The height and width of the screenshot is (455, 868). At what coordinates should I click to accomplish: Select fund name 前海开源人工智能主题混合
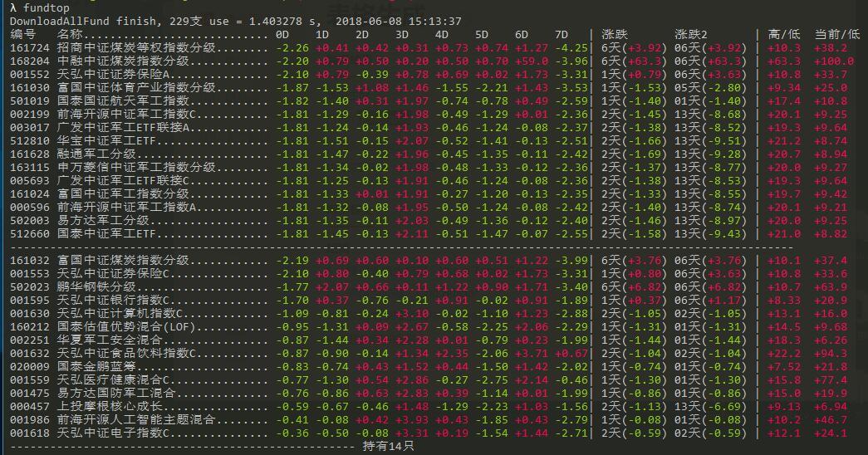pyautogui.click(x=136, y=420)
